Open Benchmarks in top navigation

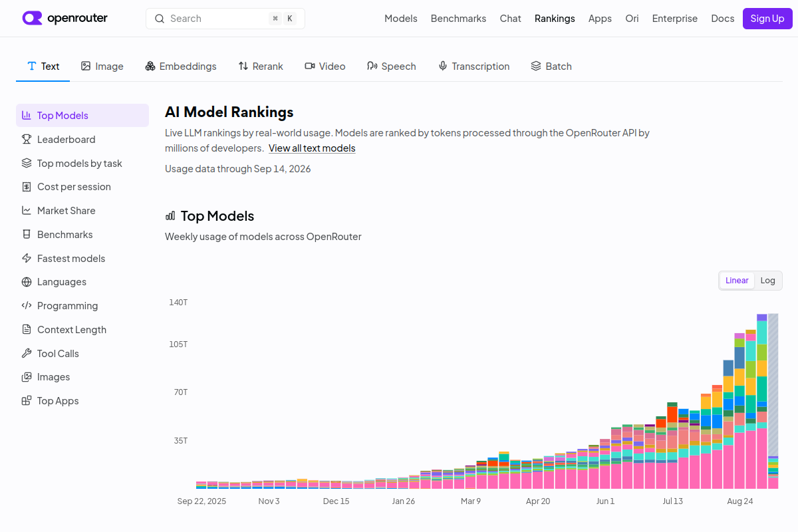point(458,19)
